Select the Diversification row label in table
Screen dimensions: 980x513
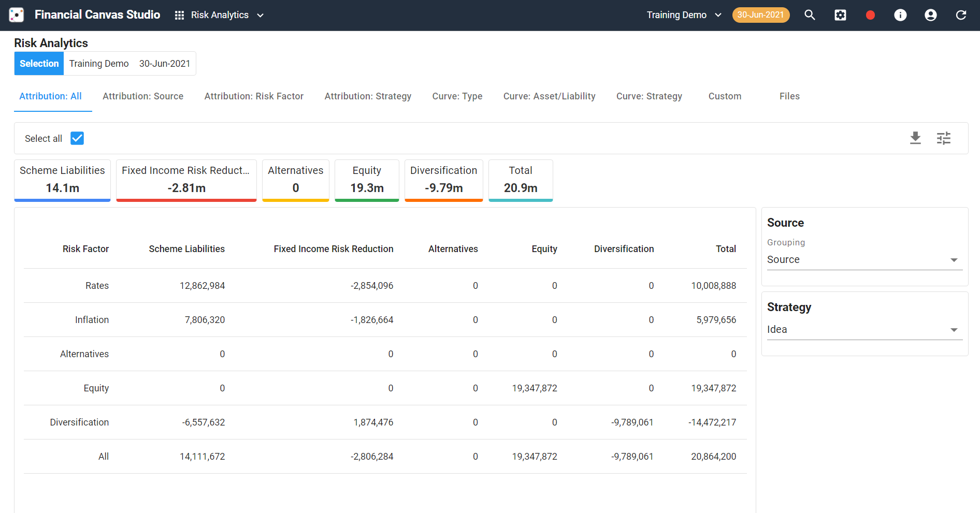(79, 422)
